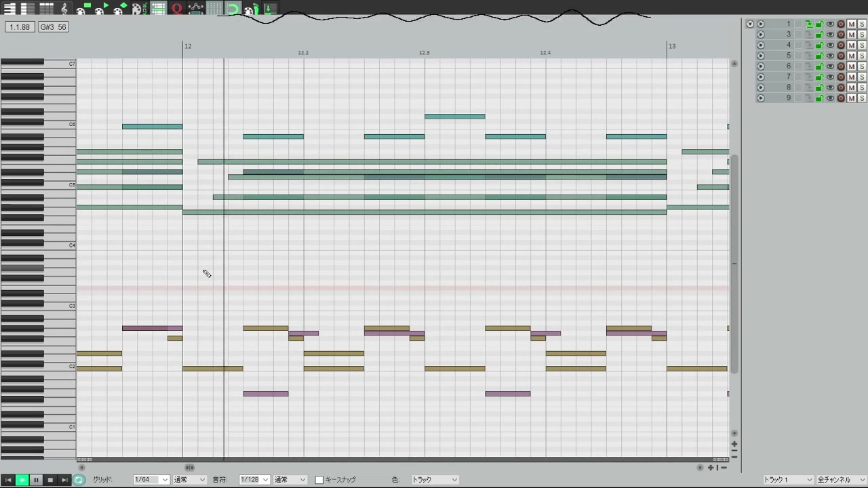Screen dimensions: 868x488
Task: Click the green magnet snap icon
Action: click(233, 9)
